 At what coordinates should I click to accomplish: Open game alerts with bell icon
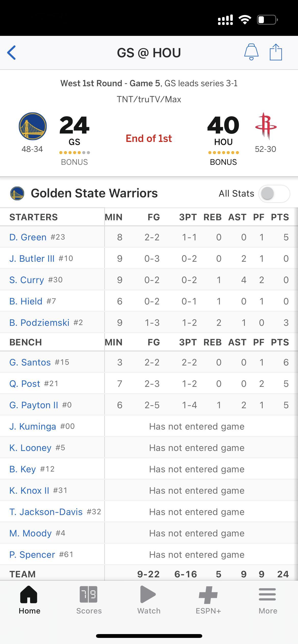click(251, 52)
